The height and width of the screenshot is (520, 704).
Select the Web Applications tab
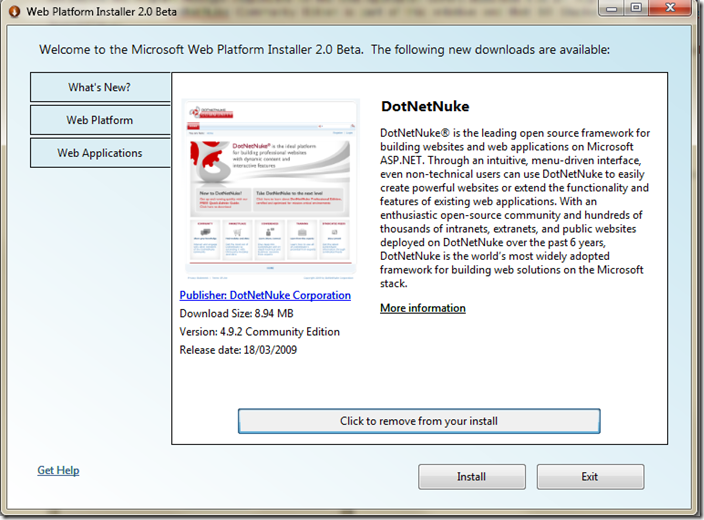(100, 153)
